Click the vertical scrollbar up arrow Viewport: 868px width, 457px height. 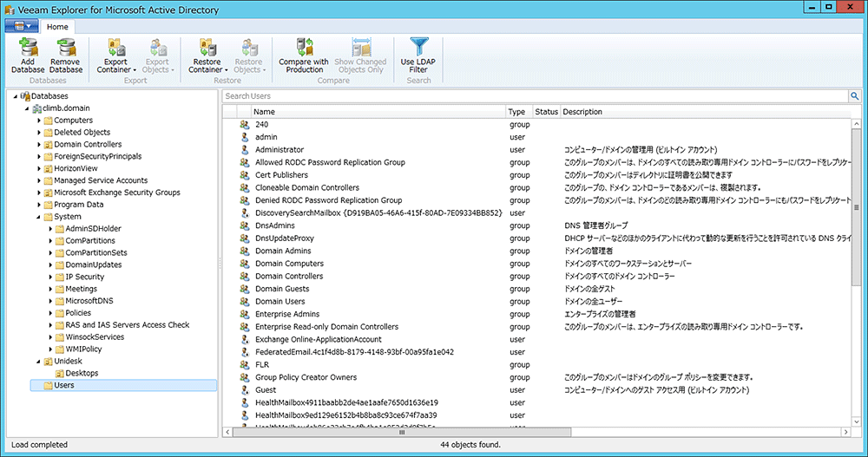[857, 124]
